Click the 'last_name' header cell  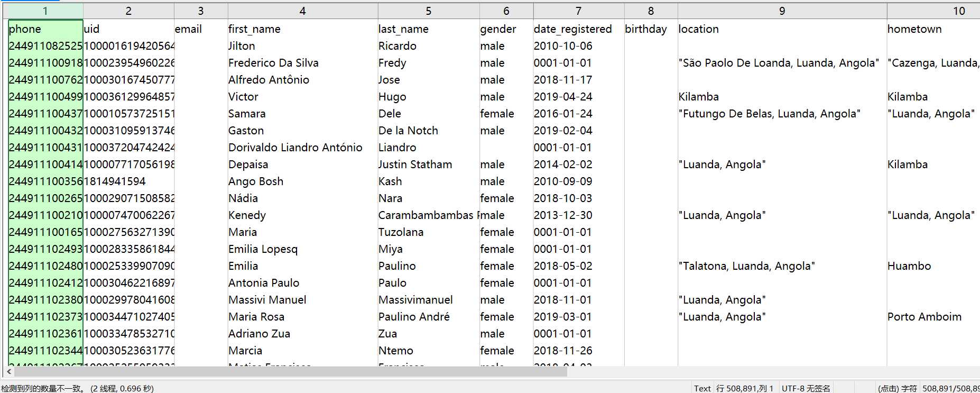tap(429, 29)
